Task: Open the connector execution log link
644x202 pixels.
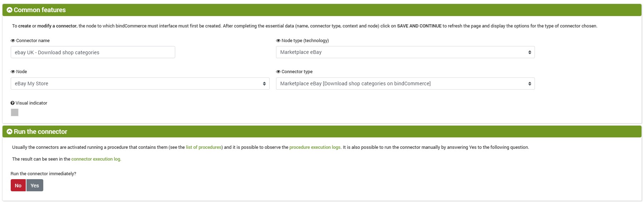Action: tap(96, 159)
